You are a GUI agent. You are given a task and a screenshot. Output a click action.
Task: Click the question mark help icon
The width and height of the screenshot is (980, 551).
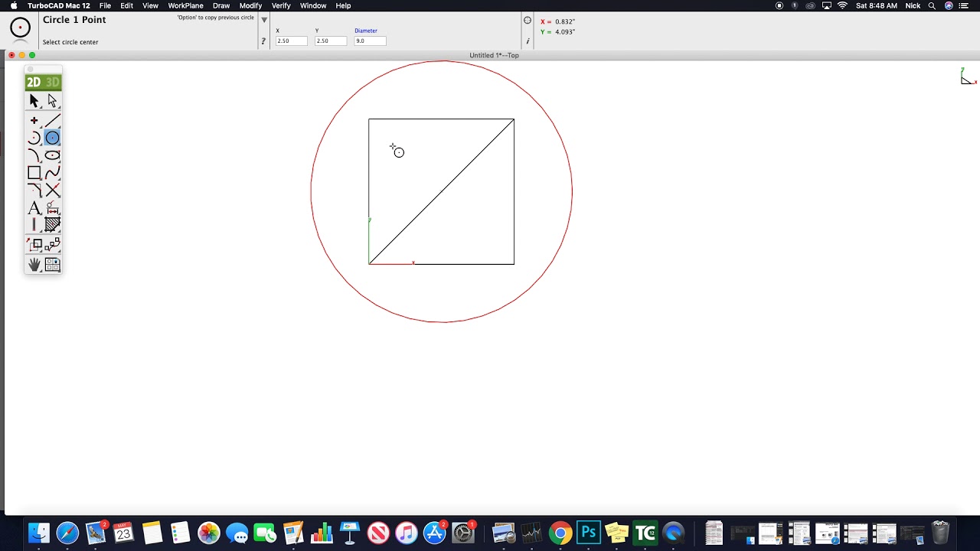(263, 41)
